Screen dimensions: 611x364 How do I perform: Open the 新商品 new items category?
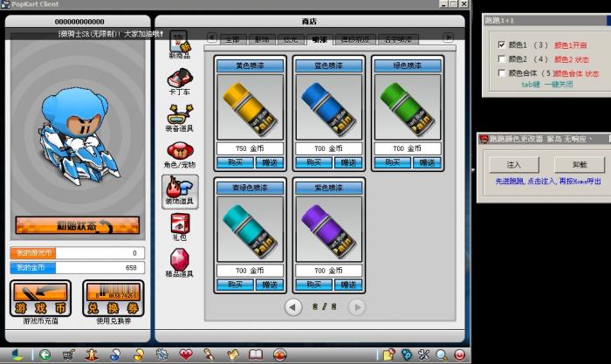(179, 45)
